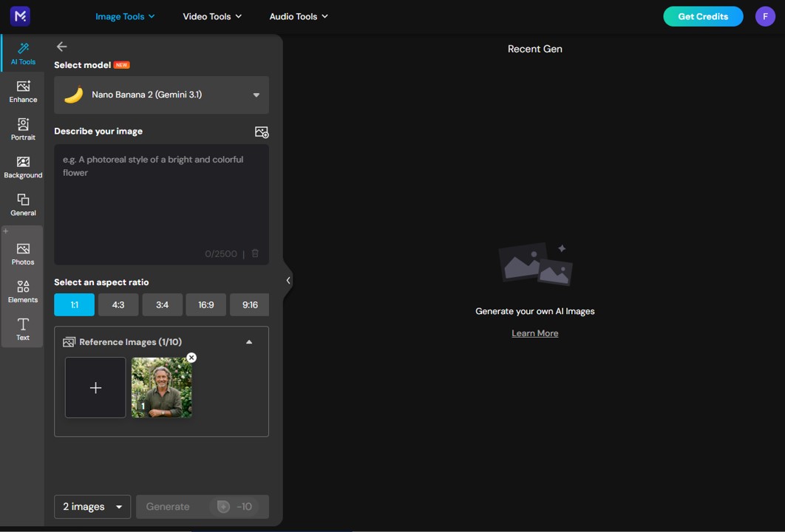This screenshot has width=785, height=532.
Task: Clear prompt with the trash icon
Action: pyautogui.click(x=255, y=253)
